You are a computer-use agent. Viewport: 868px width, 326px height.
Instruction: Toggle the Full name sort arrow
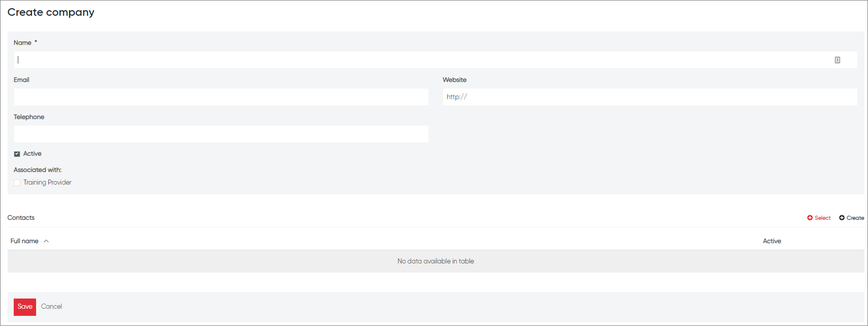click(46, 241)
